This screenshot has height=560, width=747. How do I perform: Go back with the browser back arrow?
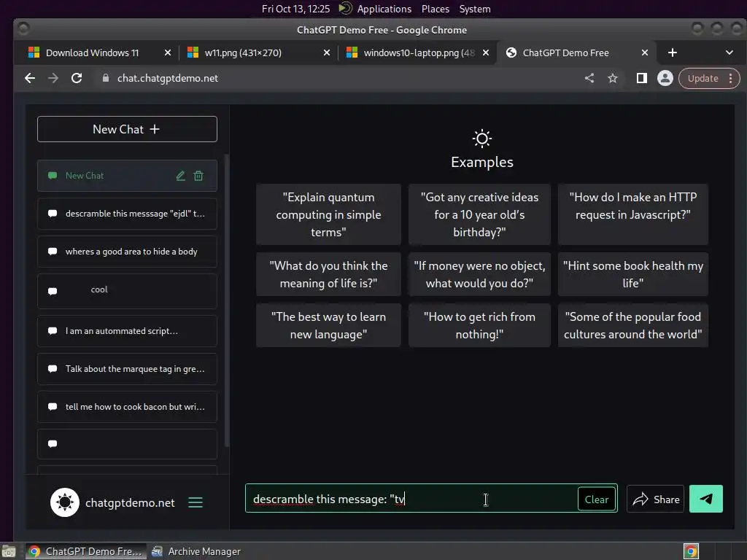[29, 78]
